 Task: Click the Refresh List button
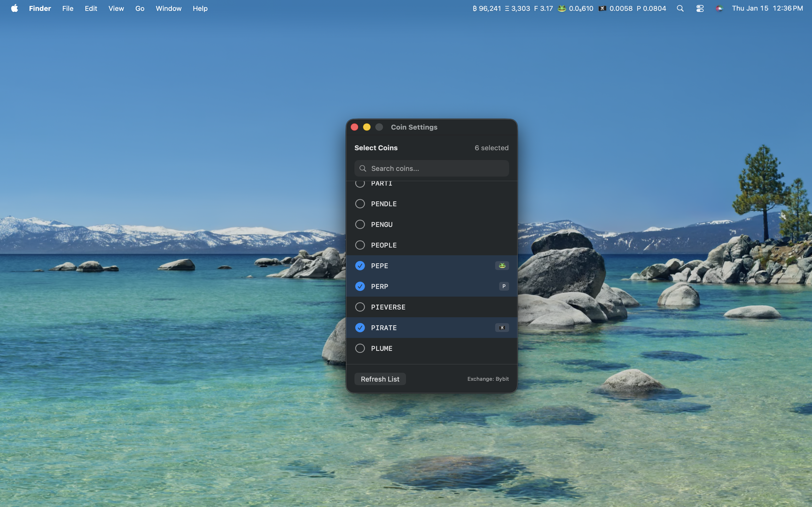(x=380, y=379)
